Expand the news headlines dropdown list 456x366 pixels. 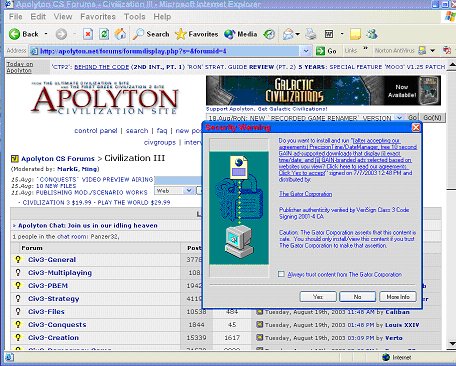(399, 118)
